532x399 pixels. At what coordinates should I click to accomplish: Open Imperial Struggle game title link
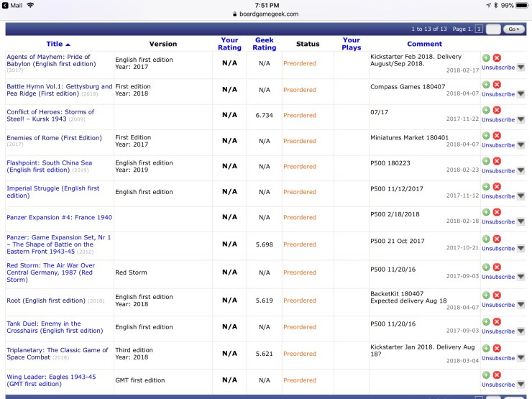coord(53,192)
